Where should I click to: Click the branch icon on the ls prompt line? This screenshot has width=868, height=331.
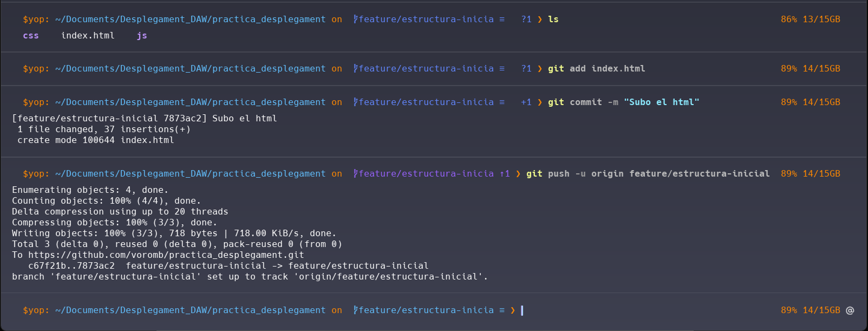[355, 20]
